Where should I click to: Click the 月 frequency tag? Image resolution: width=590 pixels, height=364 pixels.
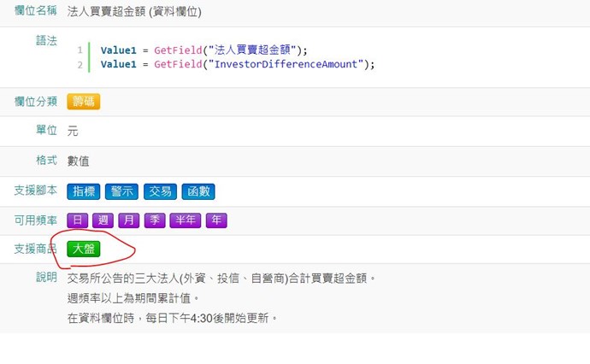click(x=128, y=220)
